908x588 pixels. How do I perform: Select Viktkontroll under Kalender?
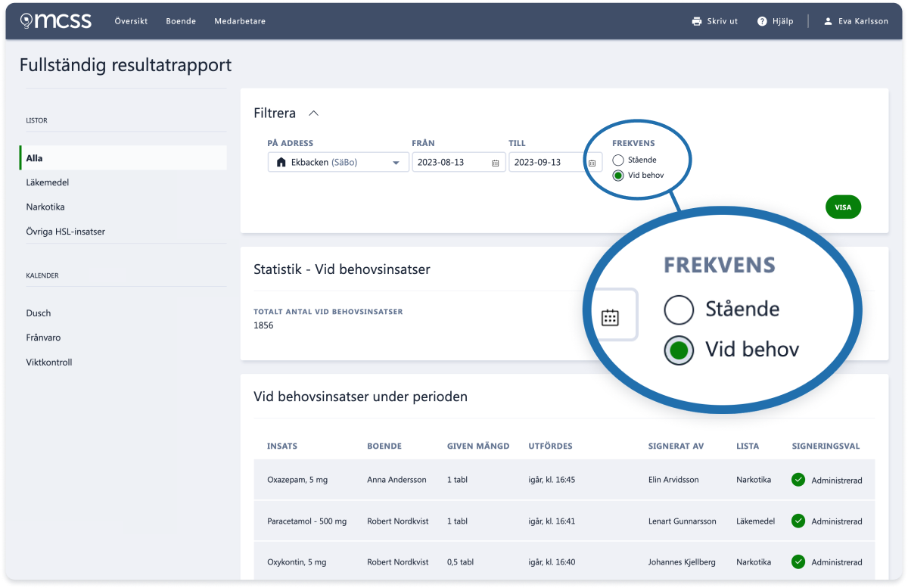48,362
